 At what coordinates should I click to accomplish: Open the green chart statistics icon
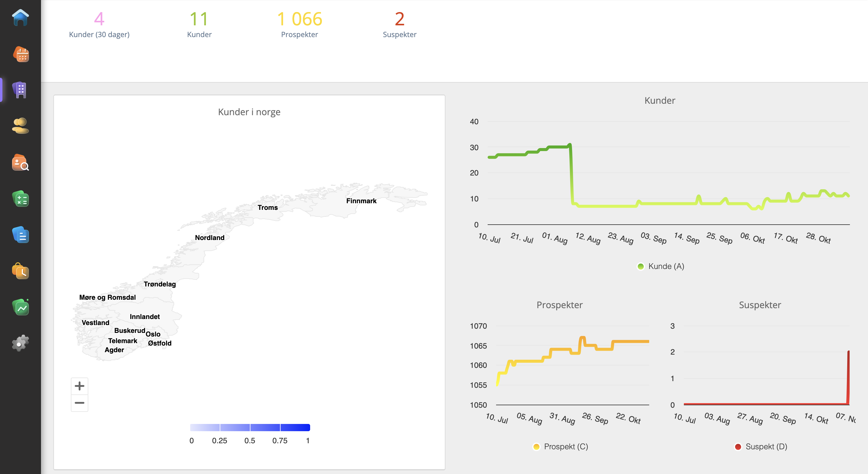point(20,307)
